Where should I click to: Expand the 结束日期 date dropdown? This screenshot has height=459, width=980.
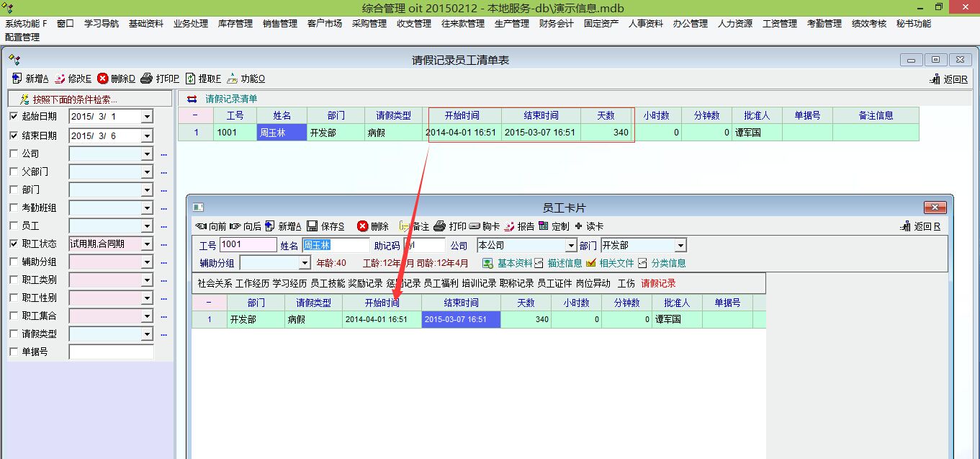point(147,135)
